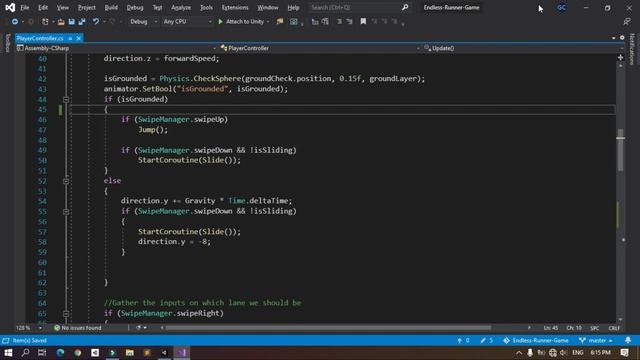This screenshot has height=360, width=640.
Task: Click the Endless-Runner-Game repository status item
Action: tap(536, 340)
